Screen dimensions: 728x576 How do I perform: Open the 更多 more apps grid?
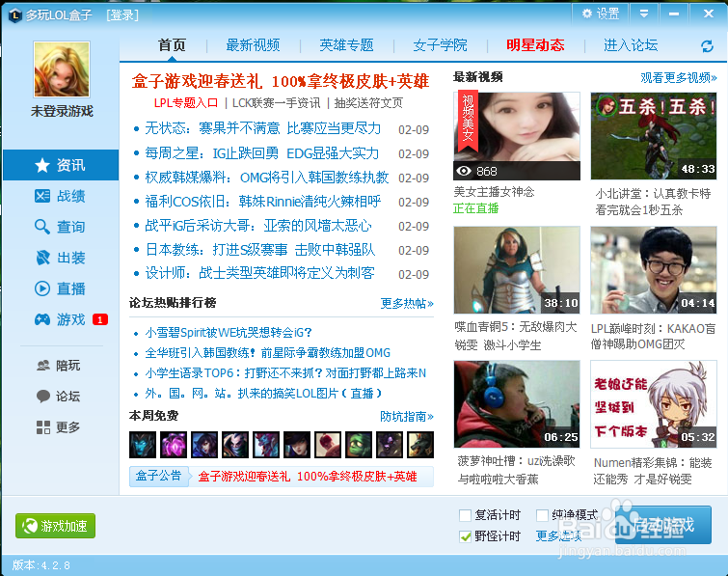tap(59, 426)
